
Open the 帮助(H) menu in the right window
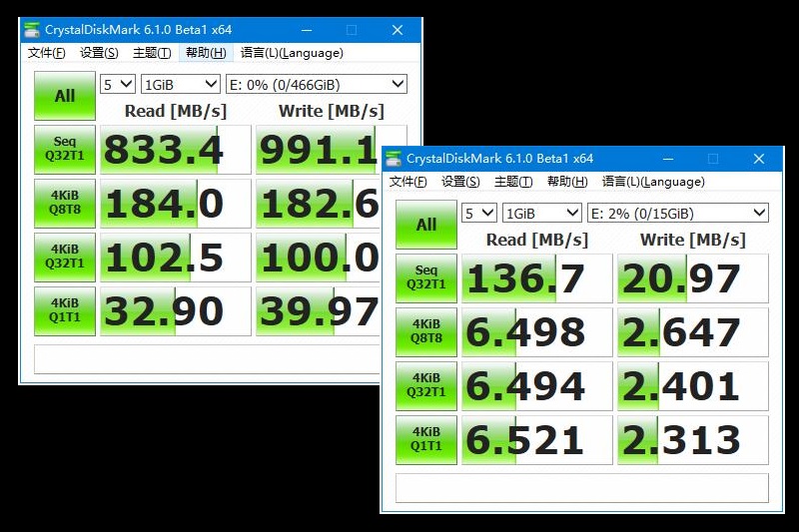point(567,182)
